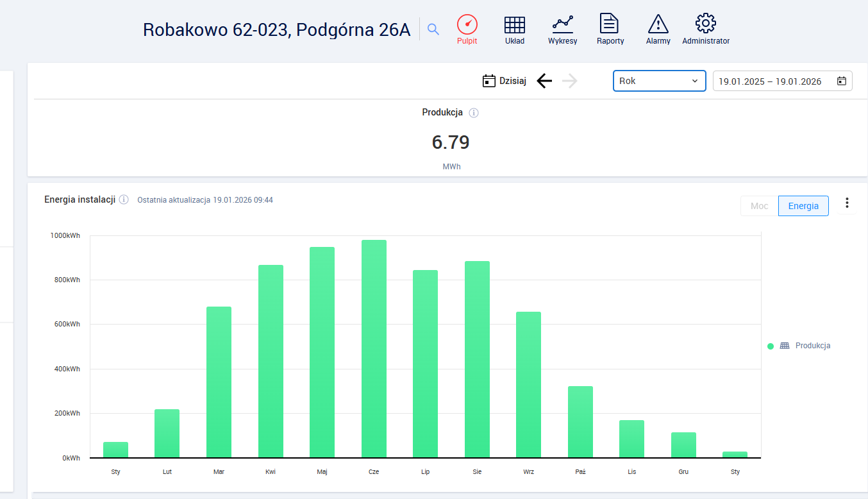Jump to today with Dzisiaj button
This screenshot has height=499, width=868.
(x=505, y=81)
